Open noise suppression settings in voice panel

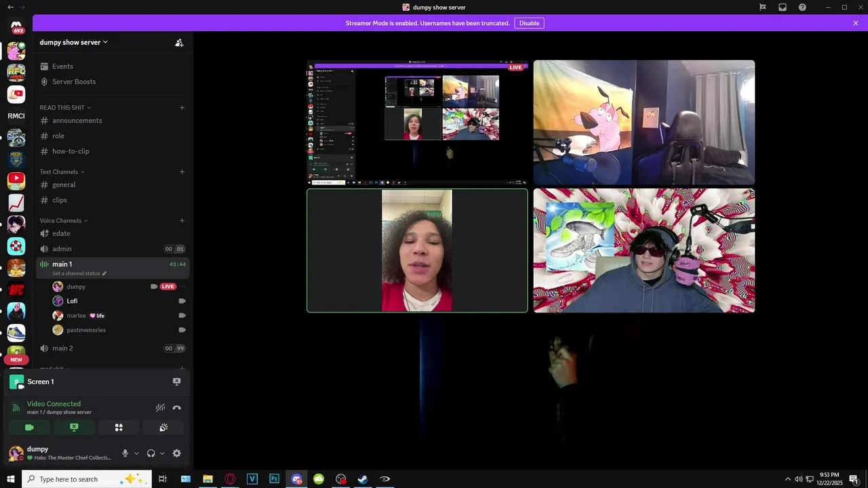pyautogui.click(x=160, y=407)
